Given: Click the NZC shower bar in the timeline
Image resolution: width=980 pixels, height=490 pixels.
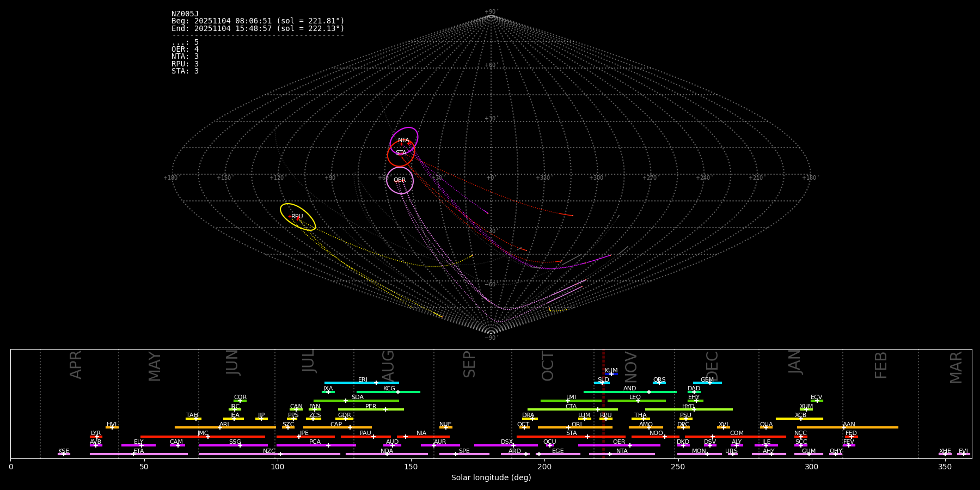Looking at the screenshot, I should [x=269, y=454].
